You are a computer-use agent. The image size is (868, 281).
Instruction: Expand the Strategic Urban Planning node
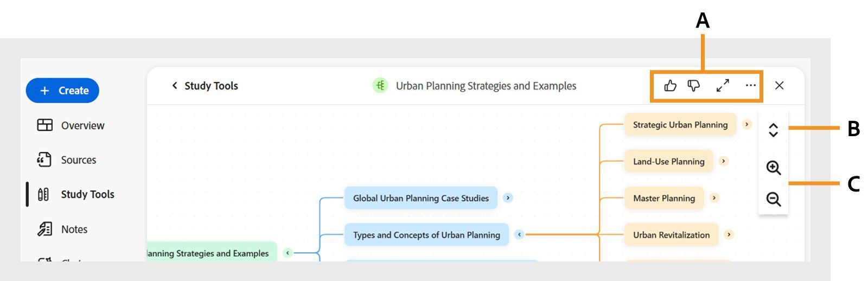746,124
